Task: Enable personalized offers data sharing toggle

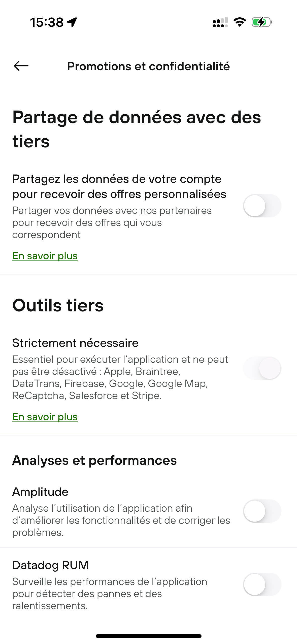Action: pos(262,206)
